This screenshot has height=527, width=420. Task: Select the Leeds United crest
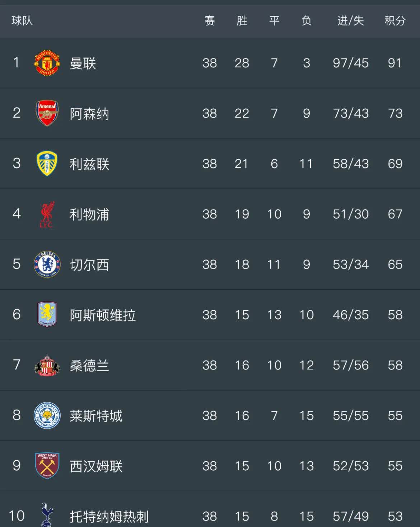click(47, 163)
